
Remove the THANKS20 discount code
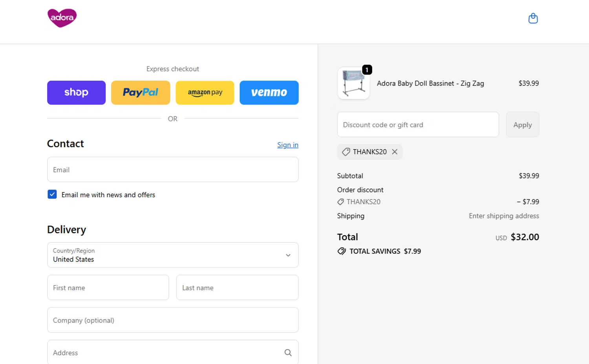point(395,152)
